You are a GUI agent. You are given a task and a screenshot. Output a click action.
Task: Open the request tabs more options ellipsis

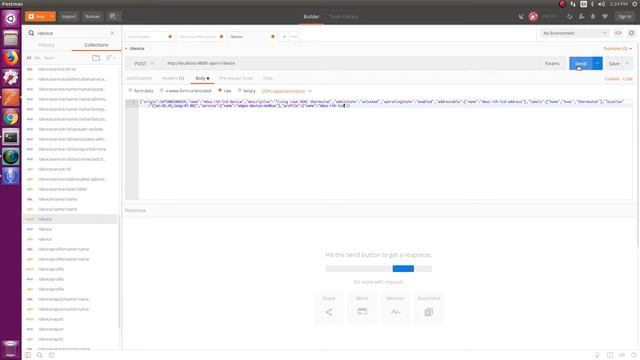pos(294,37)
